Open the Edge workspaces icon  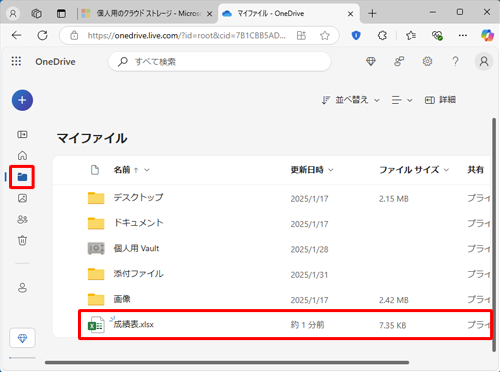click(36, 14)
